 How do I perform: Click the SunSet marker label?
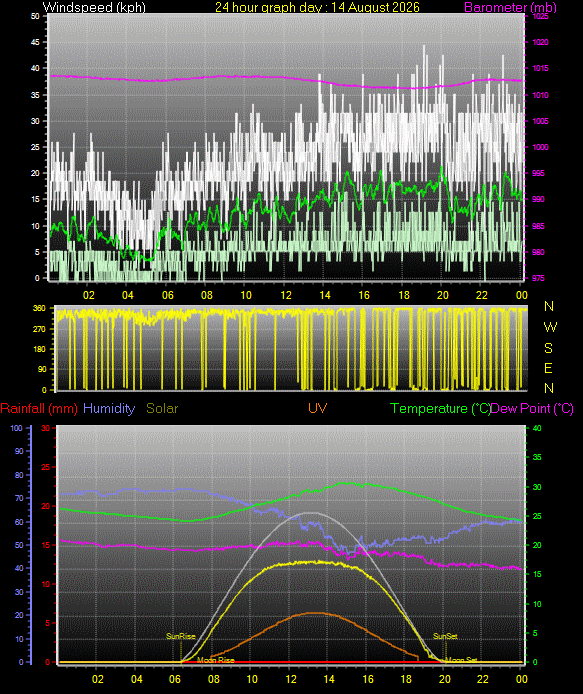click(445, 636)
